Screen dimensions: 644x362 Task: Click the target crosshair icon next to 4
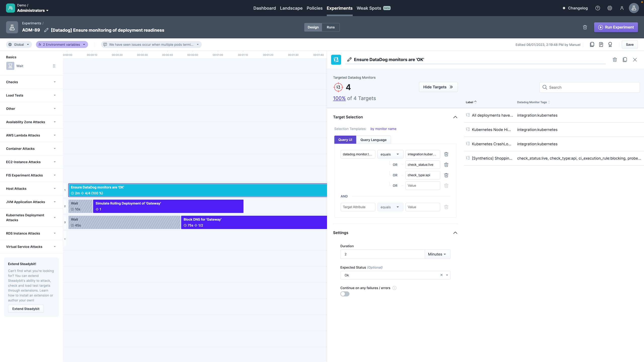(338, 87)
